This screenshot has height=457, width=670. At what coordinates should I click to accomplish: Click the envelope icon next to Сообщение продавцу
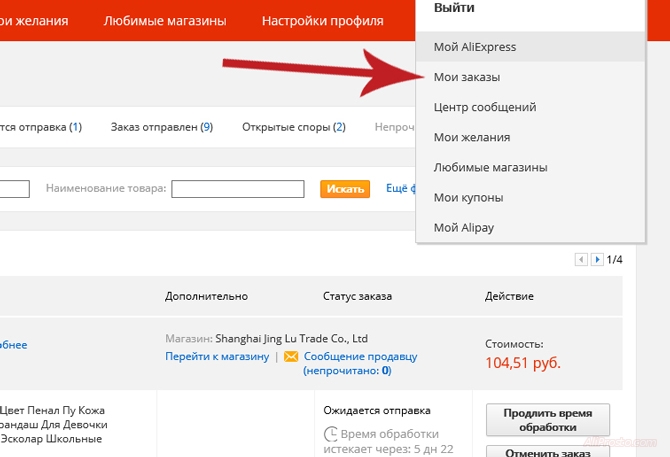click(291, 356)
